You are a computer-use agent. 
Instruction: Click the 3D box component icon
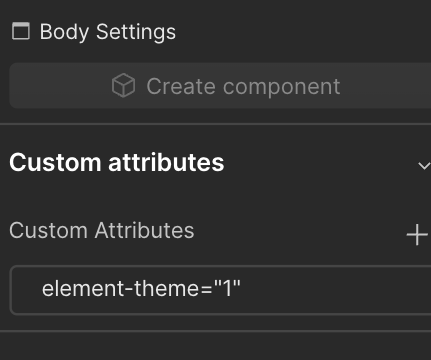pyautogui.click(x=123, y=86)
